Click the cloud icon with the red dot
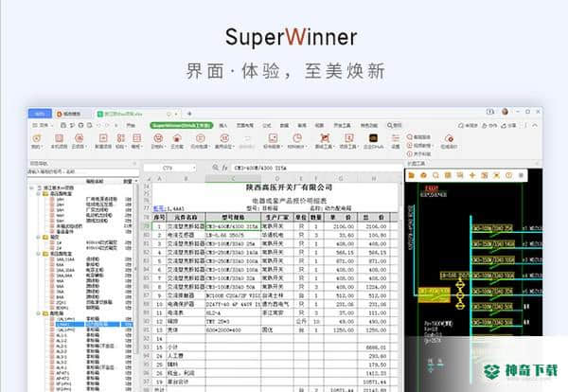Viewport: 568px width, 392px height. click(449, 138)
